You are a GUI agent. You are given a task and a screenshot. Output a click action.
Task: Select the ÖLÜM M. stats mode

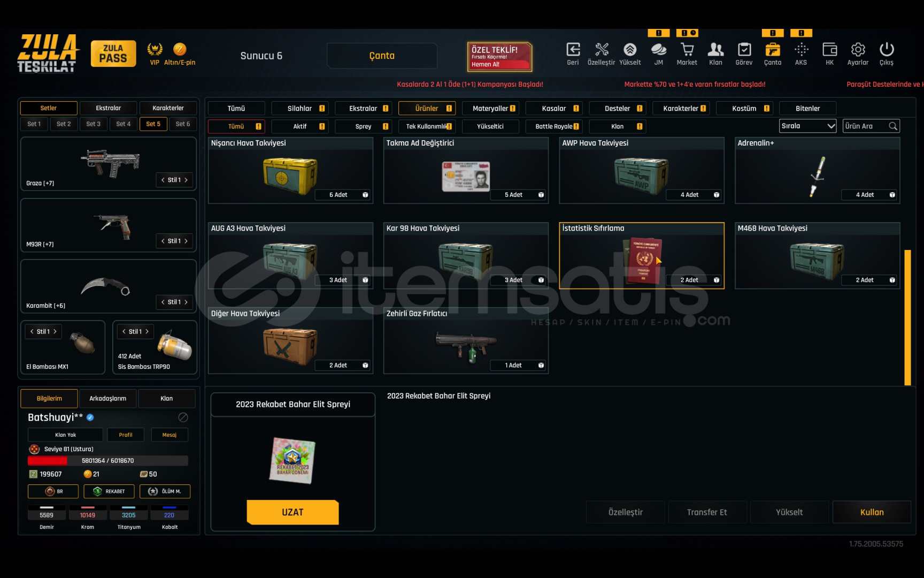[x=165, y=491]
